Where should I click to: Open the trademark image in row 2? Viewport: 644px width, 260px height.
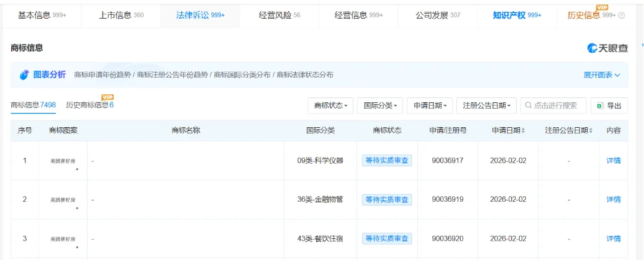63,200
